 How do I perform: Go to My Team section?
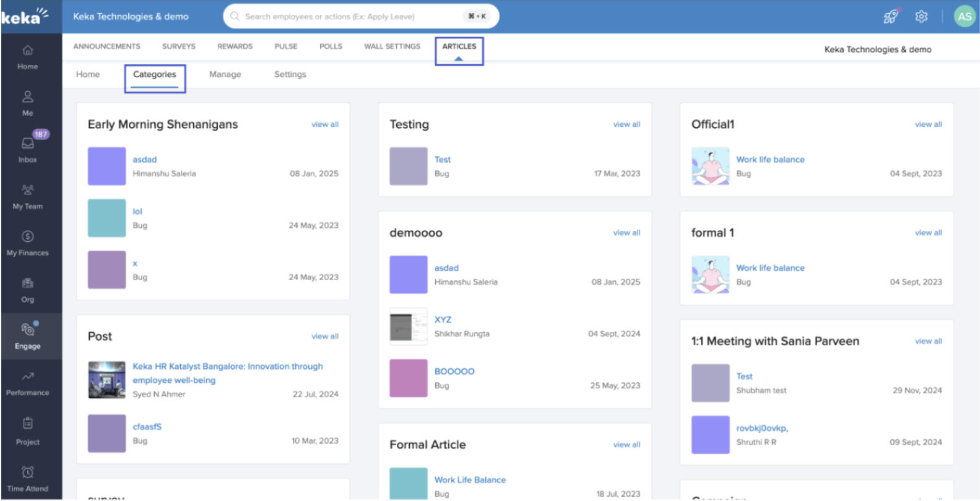click(27, 196)
